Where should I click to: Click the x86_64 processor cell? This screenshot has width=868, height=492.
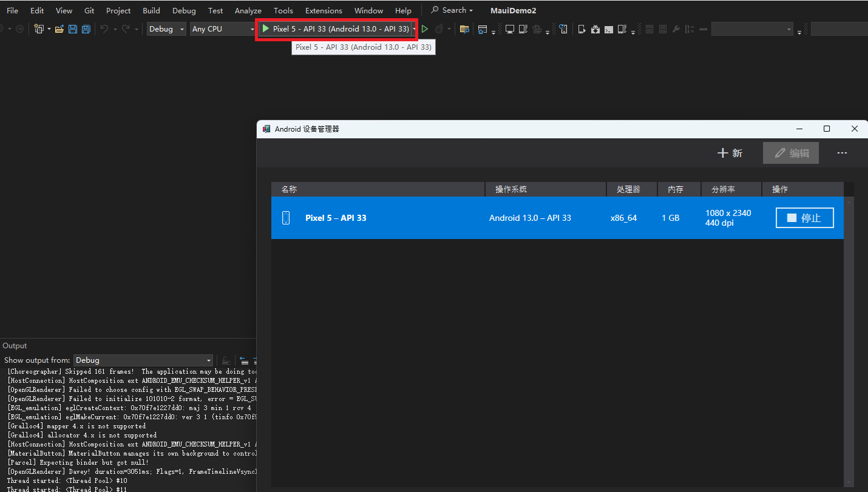623,218
